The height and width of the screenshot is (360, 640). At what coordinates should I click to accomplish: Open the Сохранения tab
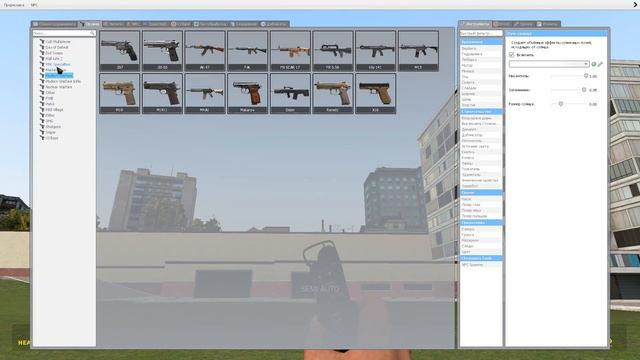[244, 24]
